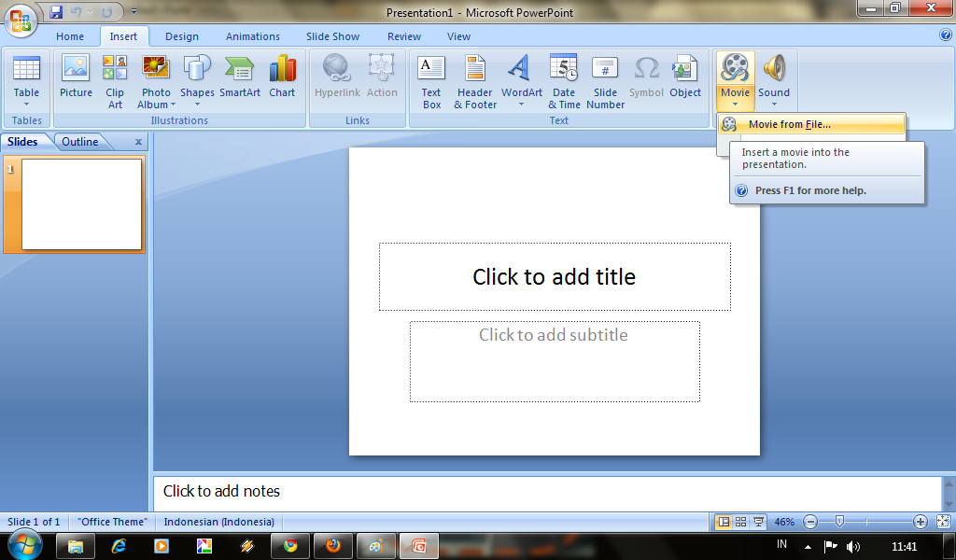
Task: Switch to the Outline tab in slide pane
Action: (79, 141)
